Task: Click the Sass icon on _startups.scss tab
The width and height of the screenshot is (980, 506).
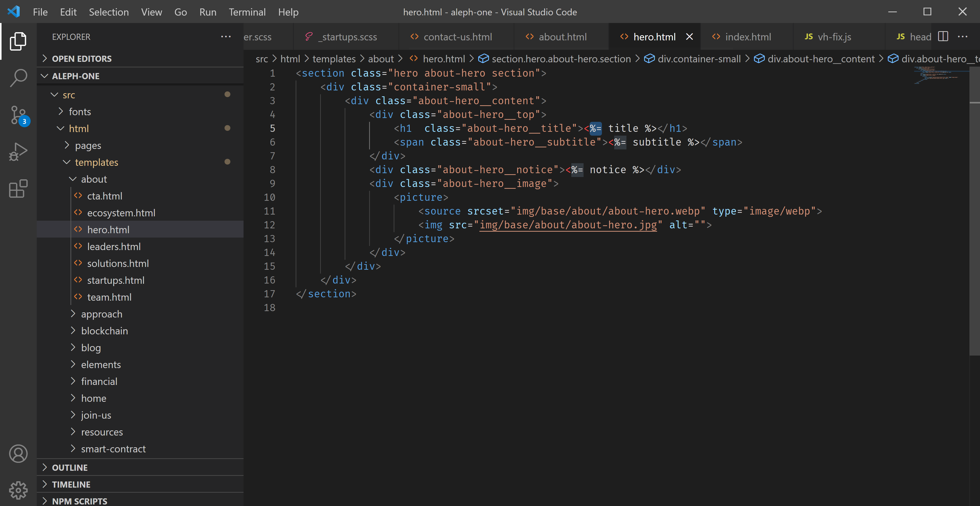Action: click(x=309, y=36)
